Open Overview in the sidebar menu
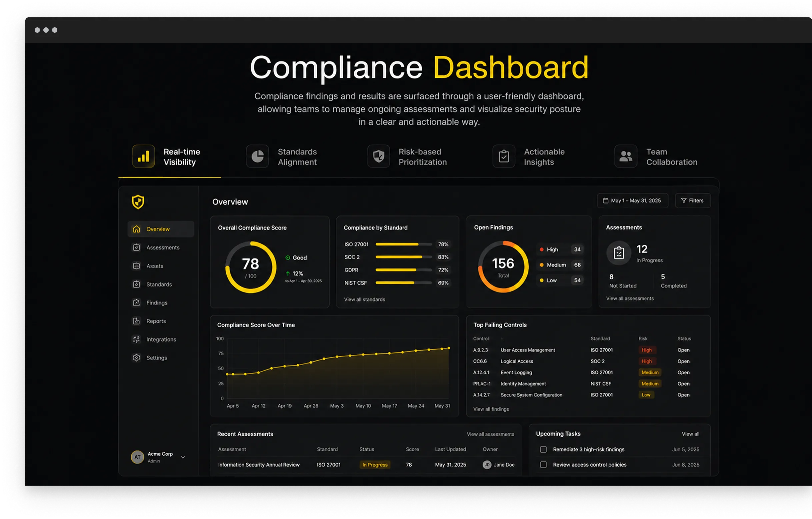The image size is (812, 519). click(161, 229)
